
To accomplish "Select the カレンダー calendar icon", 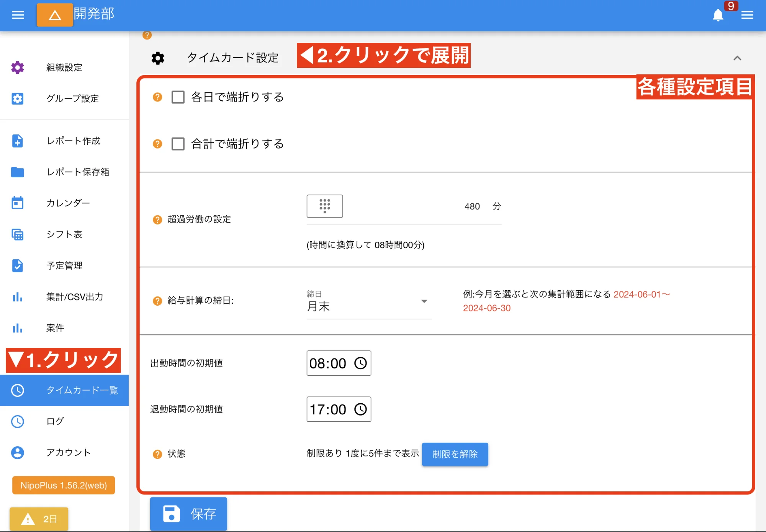I will (x=18, y=203).
